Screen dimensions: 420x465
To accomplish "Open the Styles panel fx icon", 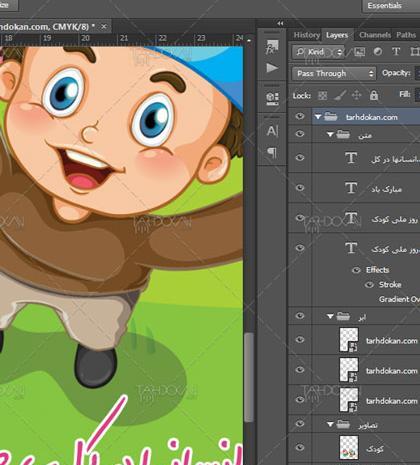I will (x=272, y=47).
